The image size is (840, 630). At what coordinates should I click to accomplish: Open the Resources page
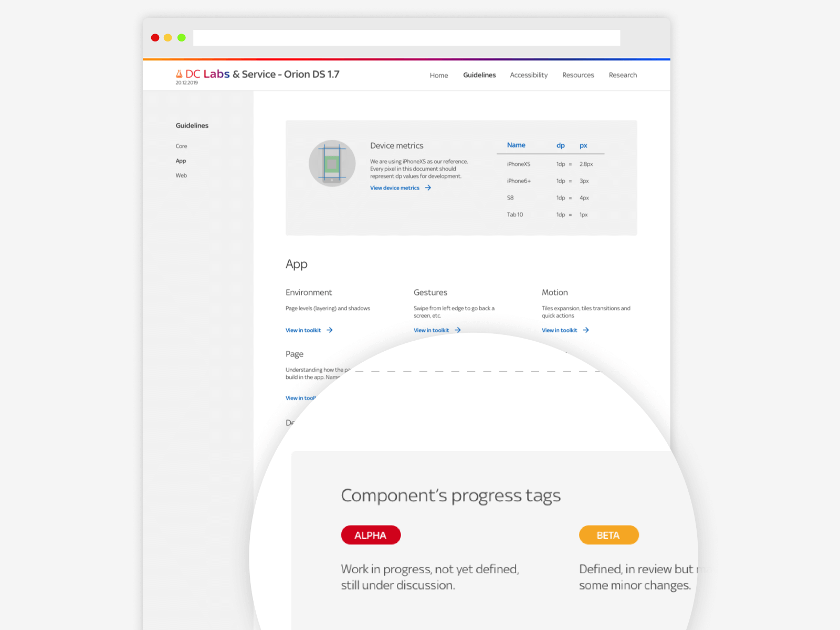pyautogui.click(x=578, y=75)
